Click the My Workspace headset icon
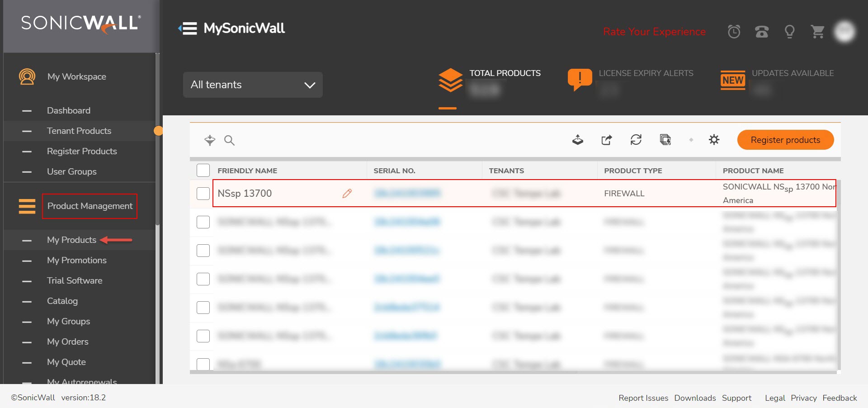 click(27, 76)
